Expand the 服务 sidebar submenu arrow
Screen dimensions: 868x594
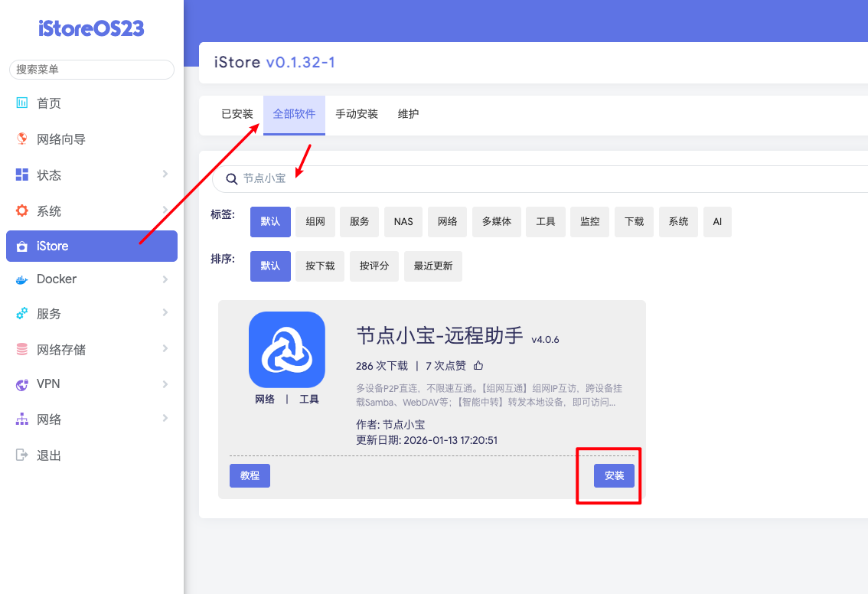[x=165, y=312]
